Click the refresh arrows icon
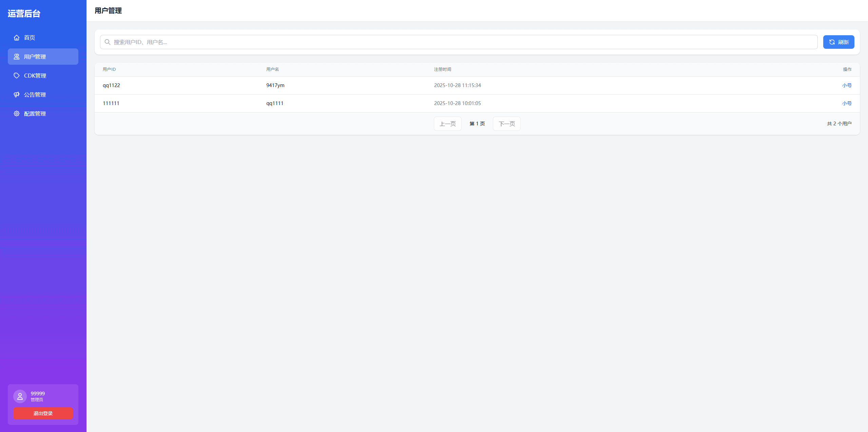 832,42
